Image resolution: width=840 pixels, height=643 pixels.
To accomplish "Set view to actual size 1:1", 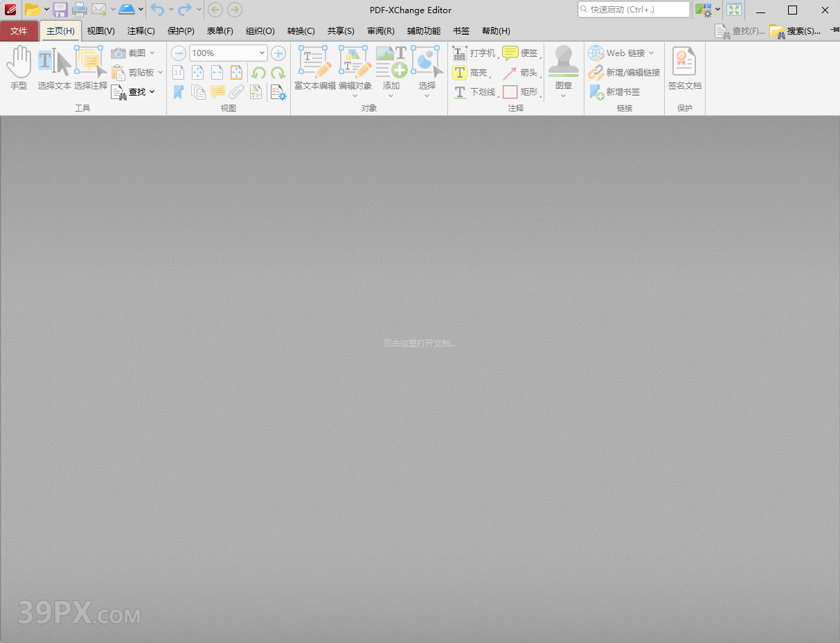I will 178,73.
